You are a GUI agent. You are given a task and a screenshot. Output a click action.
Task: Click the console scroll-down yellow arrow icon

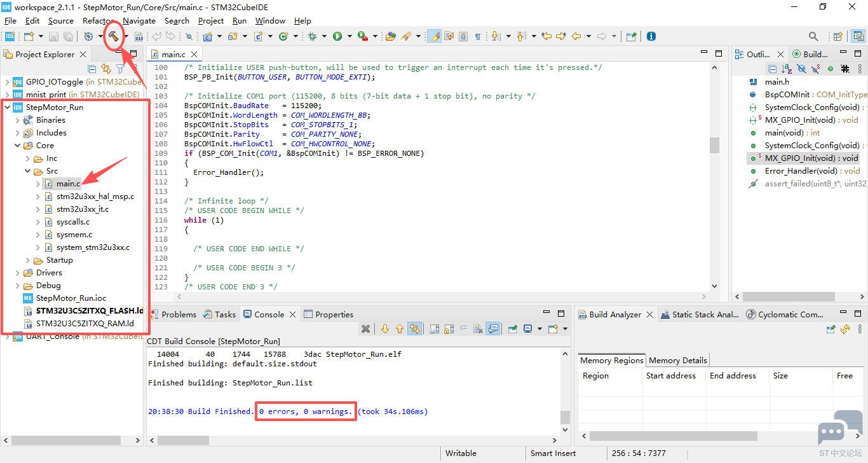385,329
